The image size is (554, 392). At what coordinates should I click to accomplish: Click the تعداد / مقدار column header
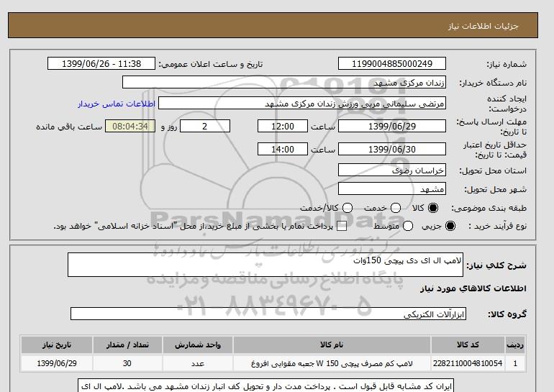(x=127, y=345)
